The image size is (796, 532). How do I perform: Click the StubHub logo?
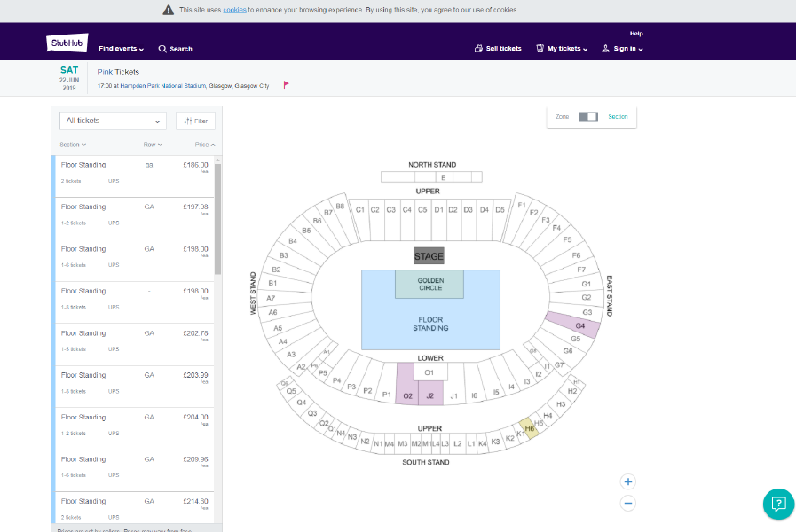pos(67,43)
